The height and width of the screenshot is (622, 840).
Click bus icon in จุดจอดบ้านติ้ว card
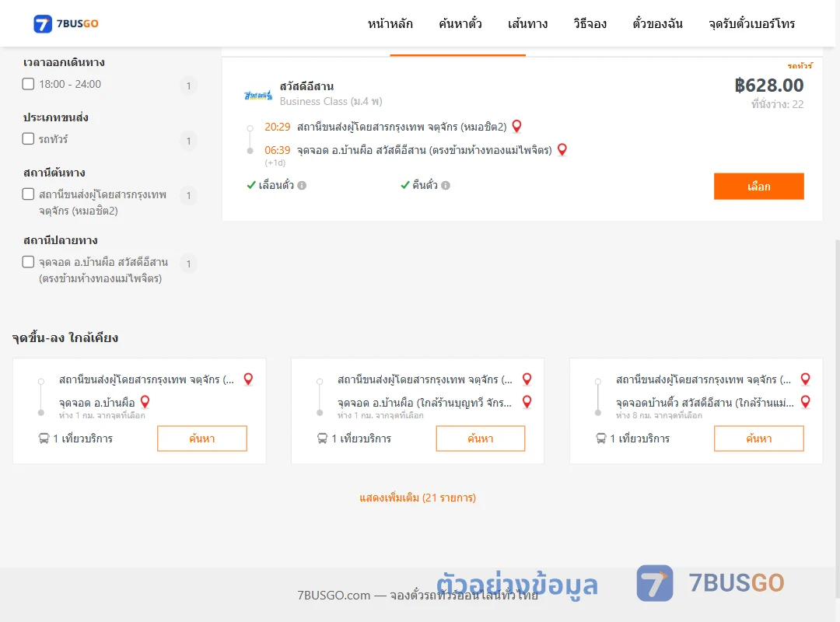tap(601, 439)
